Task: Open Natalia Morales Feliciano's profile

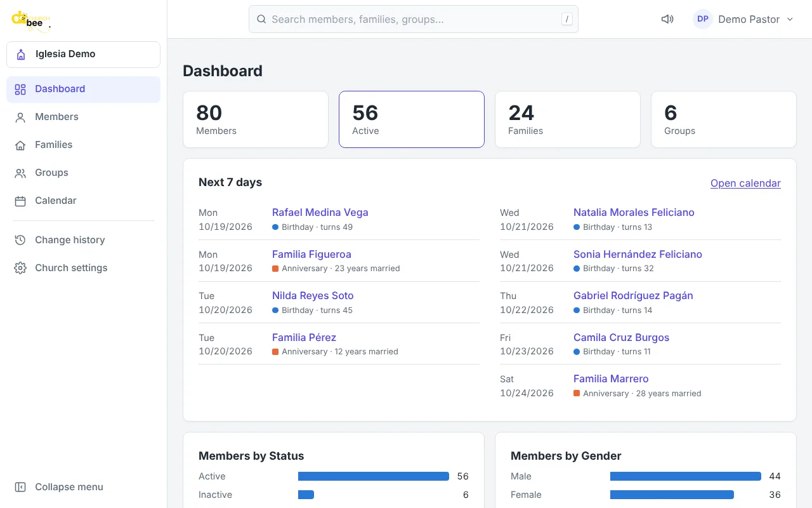Action: [634, 212]
